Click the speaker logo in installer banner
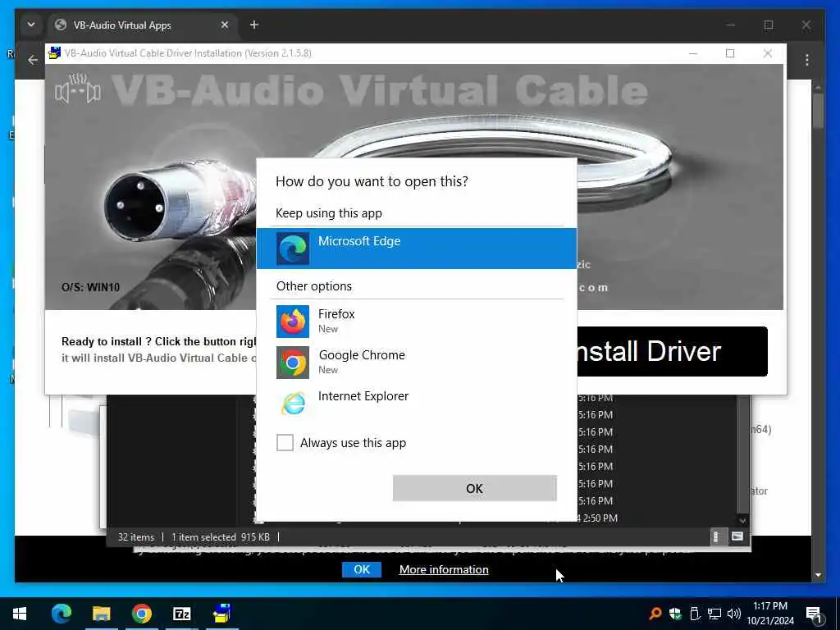The height and width of the screenshot is (630, 840). 78,89
